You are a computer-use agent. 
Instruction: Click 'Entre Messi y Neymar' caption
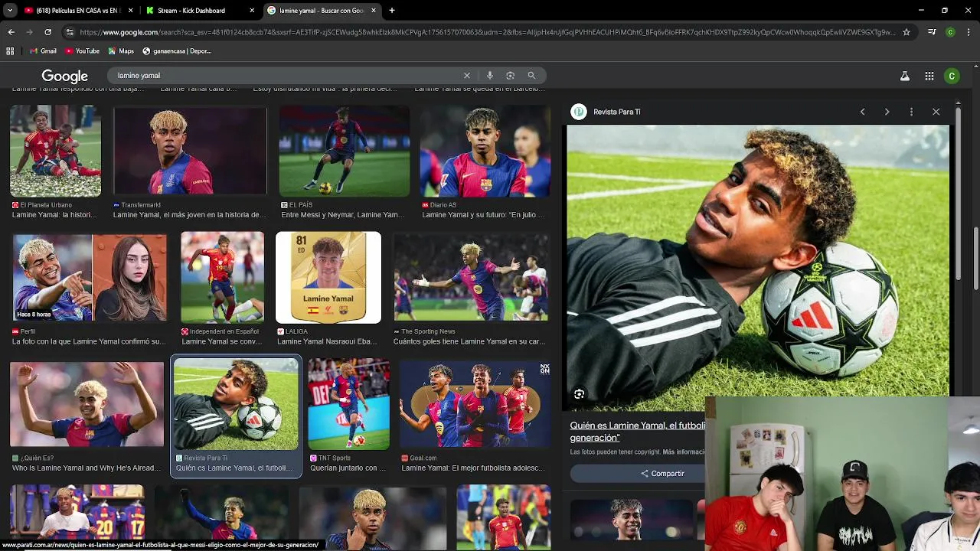tap(342, 215)
